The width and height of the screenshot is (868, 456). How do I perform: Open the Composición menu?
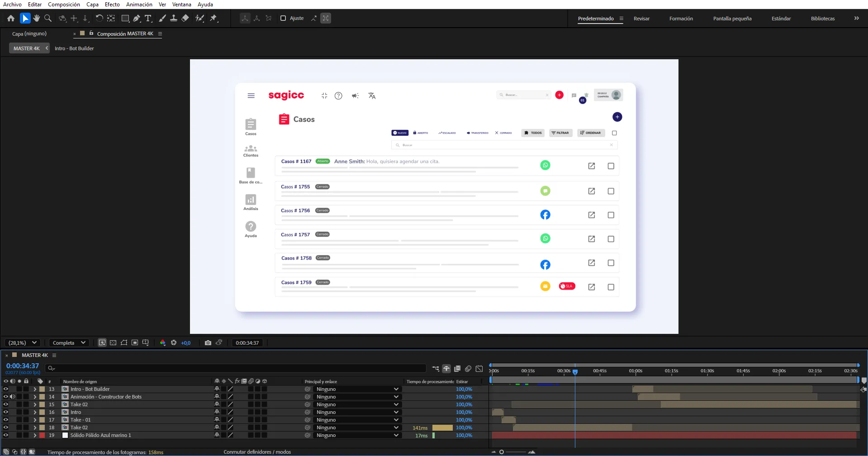[64, 5]
